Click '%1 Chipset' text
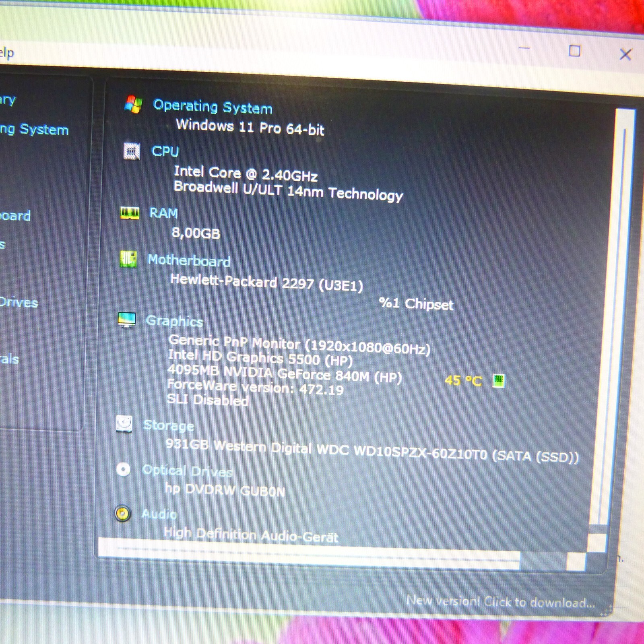The height and width of the screenshot is (644, 644). 416,303
